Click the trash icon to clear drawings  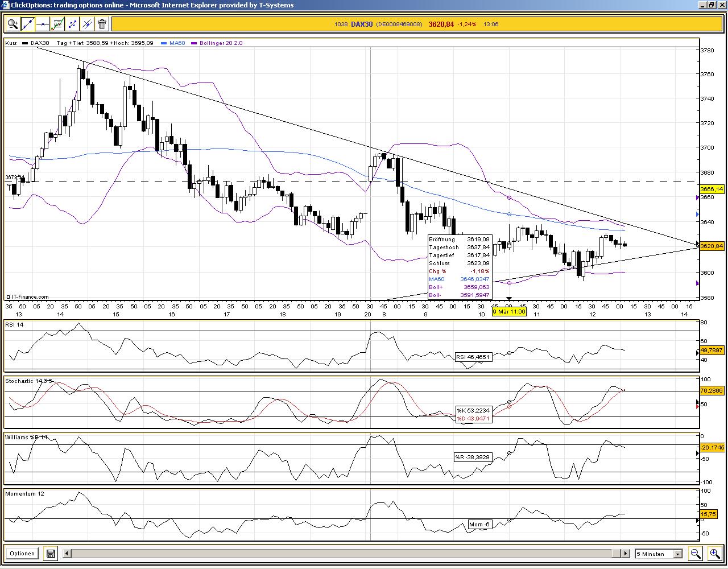pos(101,23)
